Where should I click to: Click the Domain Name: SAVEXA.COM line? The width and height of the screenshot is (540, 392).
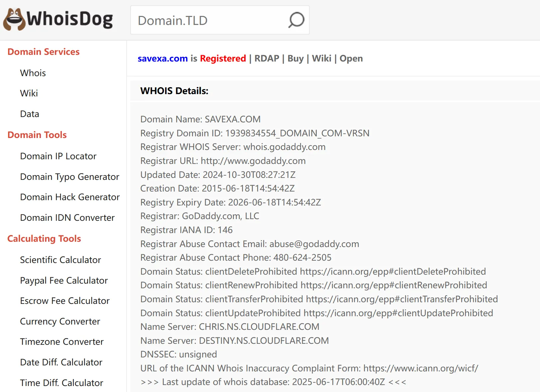pos(200,119)
